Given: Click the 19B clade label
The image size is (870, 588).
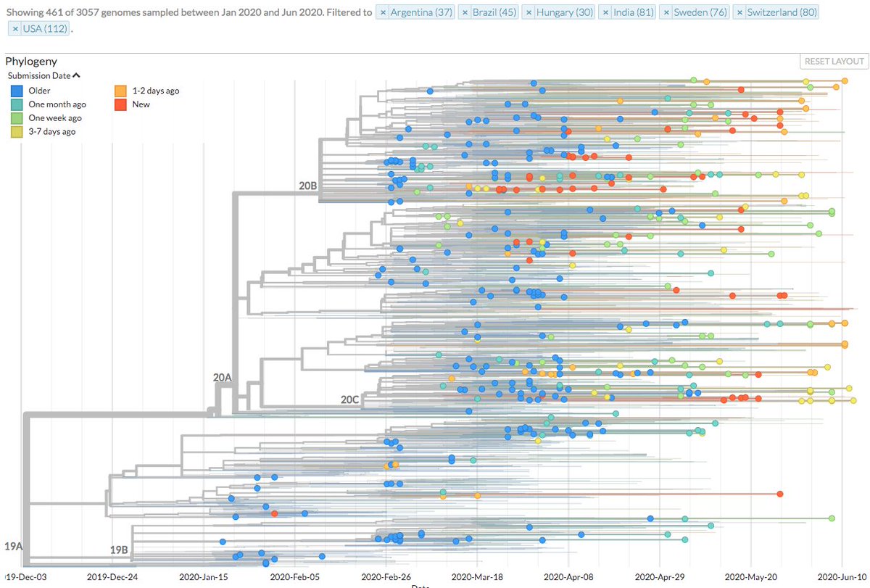Looking at the screenshot, I should (x=119, y=550).
